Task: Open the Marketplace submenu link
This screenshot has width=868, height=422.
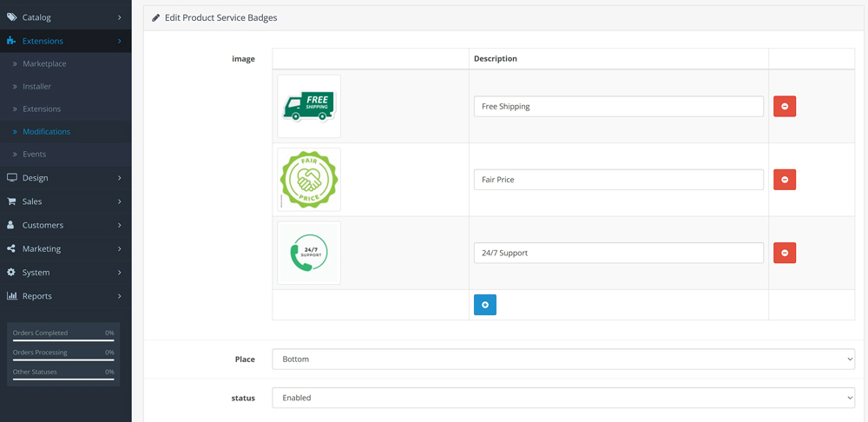Action: click(44, 63)
